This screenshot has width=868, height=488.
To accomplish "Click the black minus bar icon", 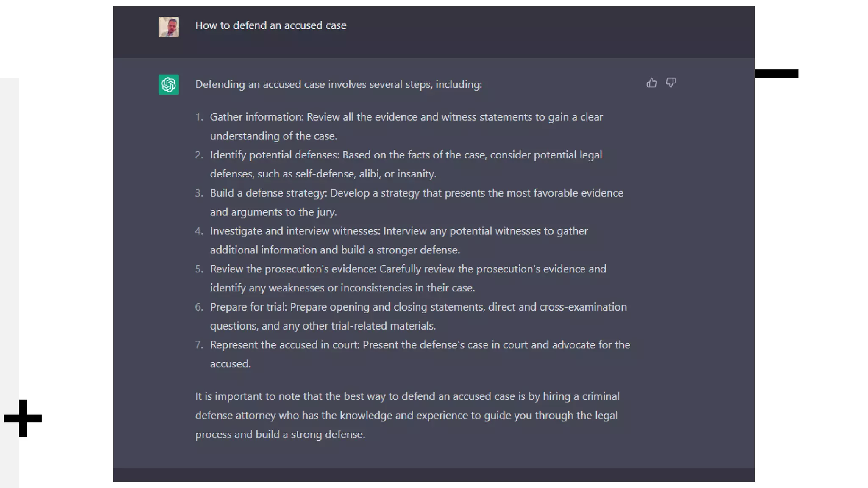I will pos(776,74).
